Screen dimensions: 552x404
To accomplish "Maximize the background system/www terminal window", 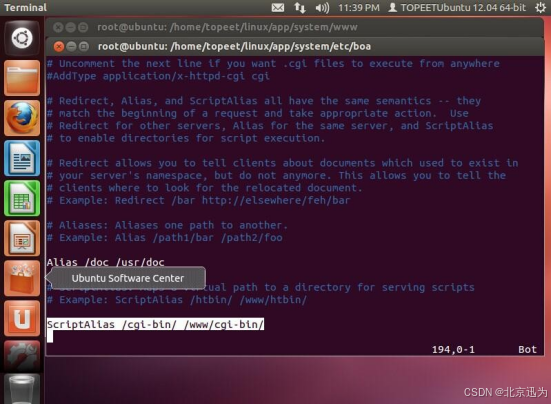I will coord(83,27).
